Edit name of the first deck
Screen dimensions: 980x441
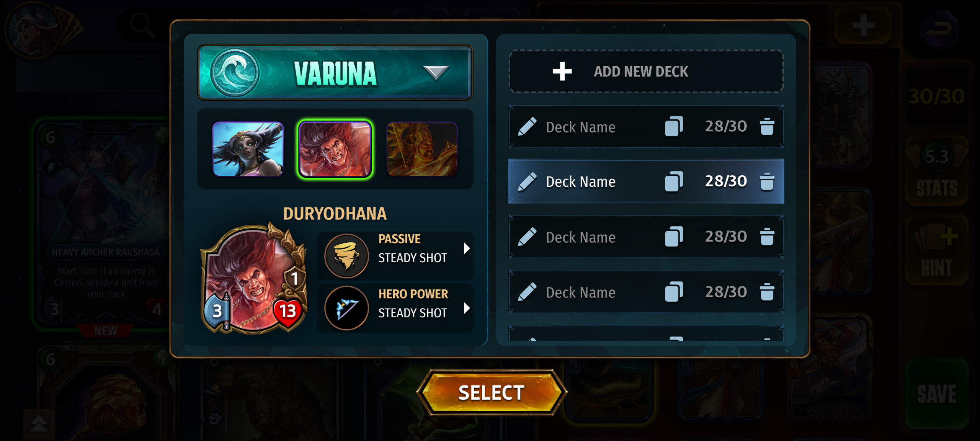click(527, 127)
